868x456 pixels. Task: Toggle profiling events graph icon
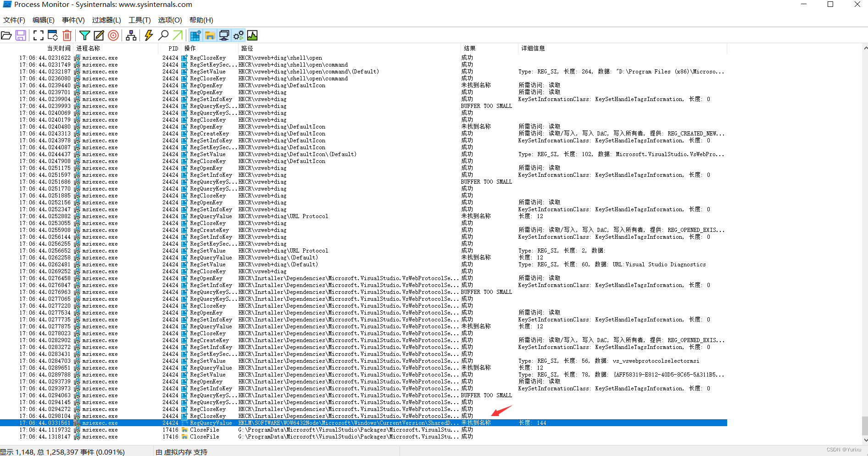(x=252, y=35)
